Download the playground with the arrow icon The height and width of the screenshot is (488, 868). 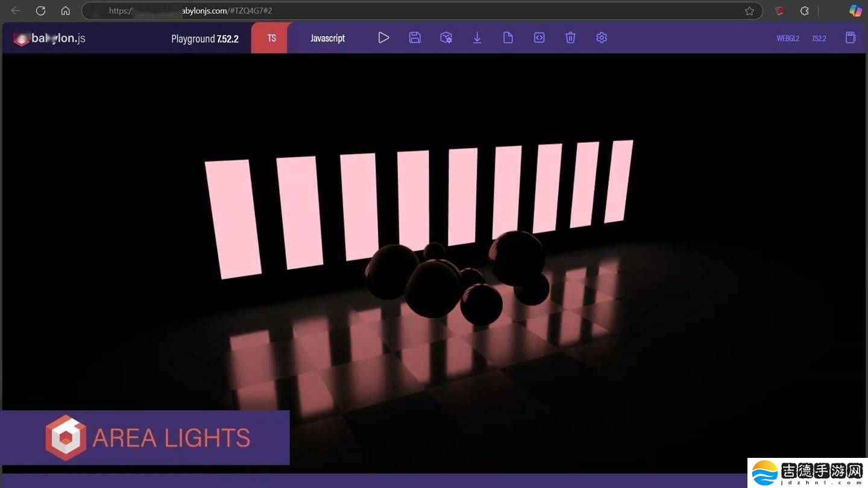coord(477,37)
